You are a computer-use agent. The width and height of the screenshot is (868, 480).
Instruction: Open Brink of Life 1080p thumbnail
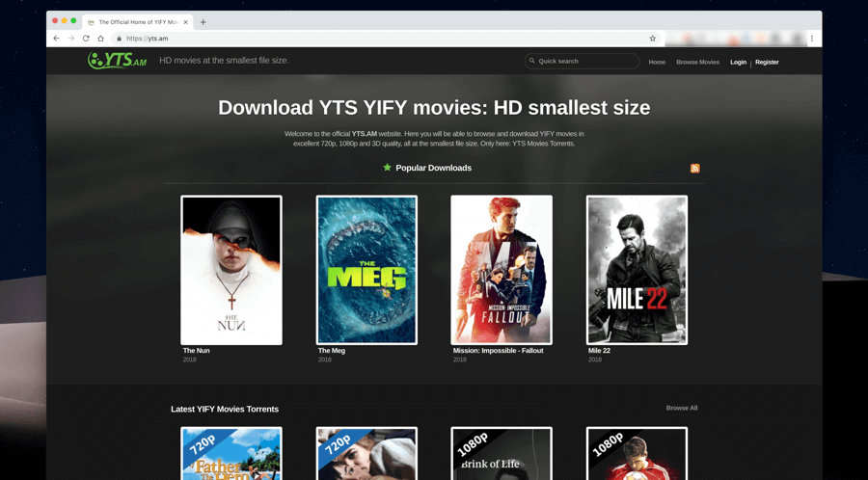point(502,453)
